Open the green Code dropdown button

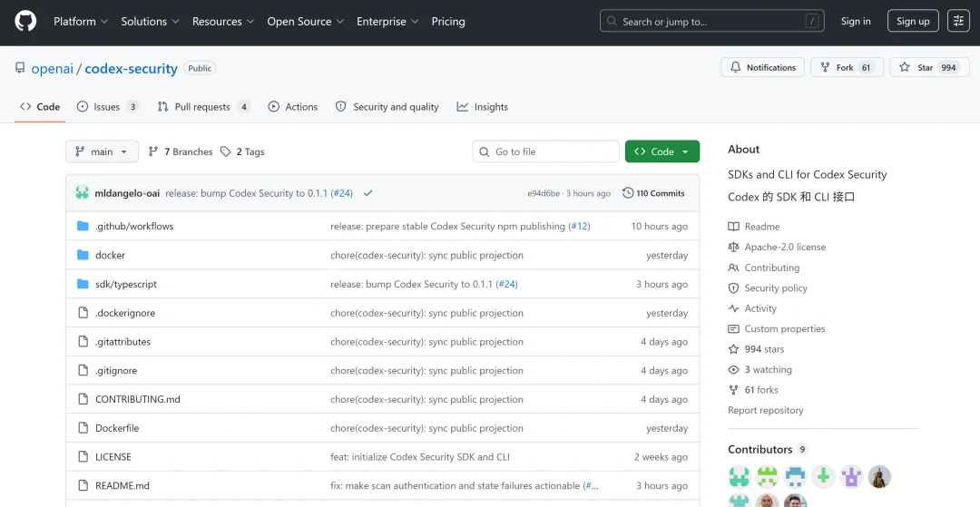(661, 151)
